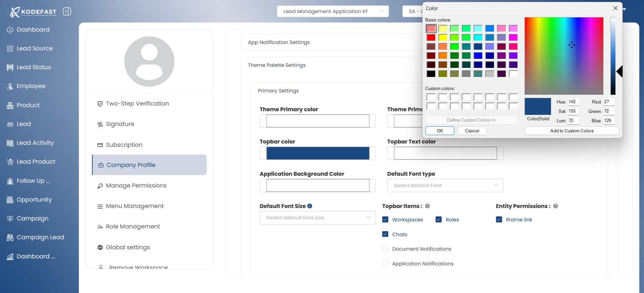
Task: Open Manage Permissions menu item
Action: 136,185
